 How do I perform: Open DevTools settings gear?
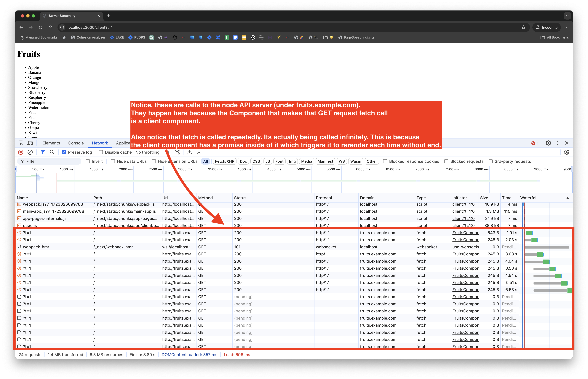548,143
